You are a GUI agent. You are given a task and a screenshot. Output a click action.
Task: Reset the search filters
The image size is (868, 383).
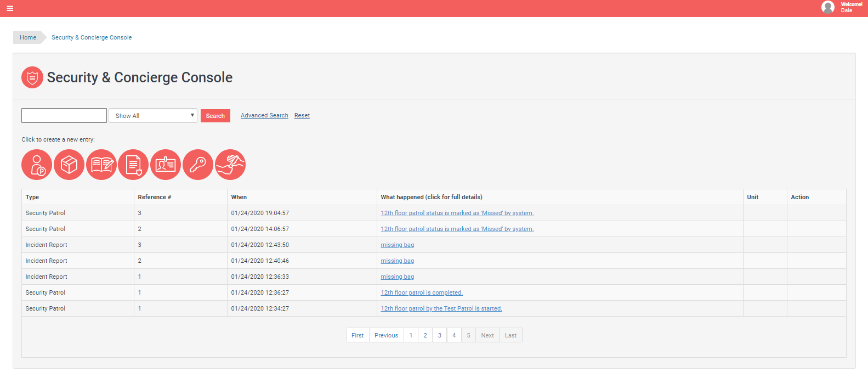click(302, 116)
